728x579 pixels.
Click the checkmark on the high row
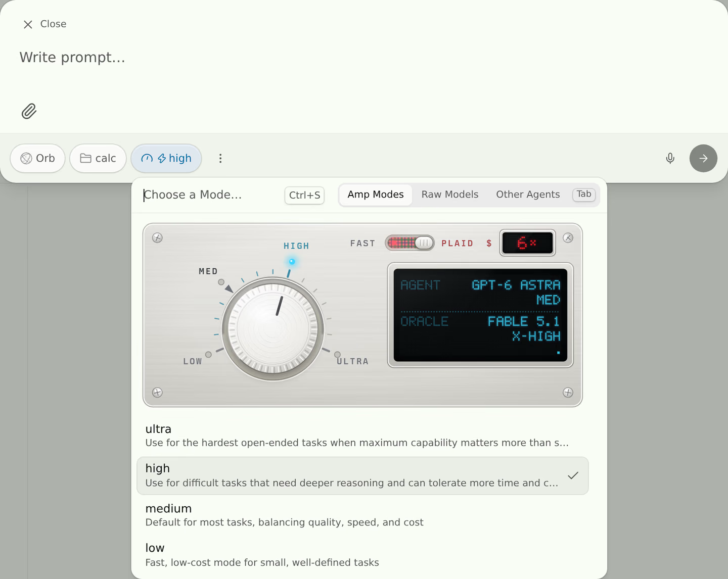[573, 475]
